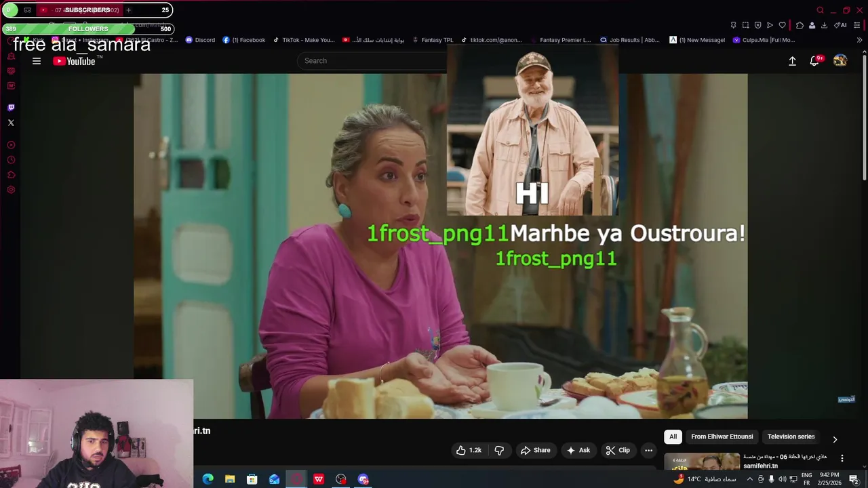The width and height of the screenshot is (868, 488).
Task: Open YouTube notifications bell
Action: point(815,61)
